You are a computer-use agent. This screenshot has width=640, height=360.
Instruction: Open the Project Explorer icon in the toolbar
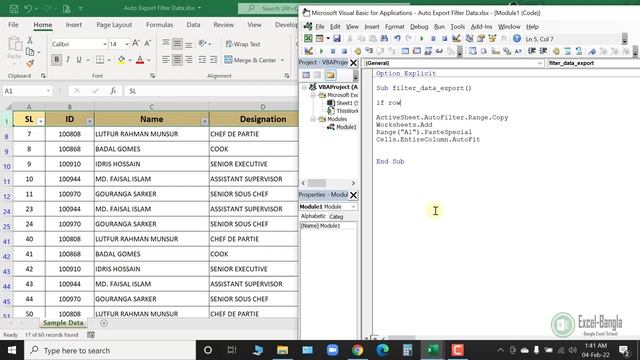[x=469, y=39]
